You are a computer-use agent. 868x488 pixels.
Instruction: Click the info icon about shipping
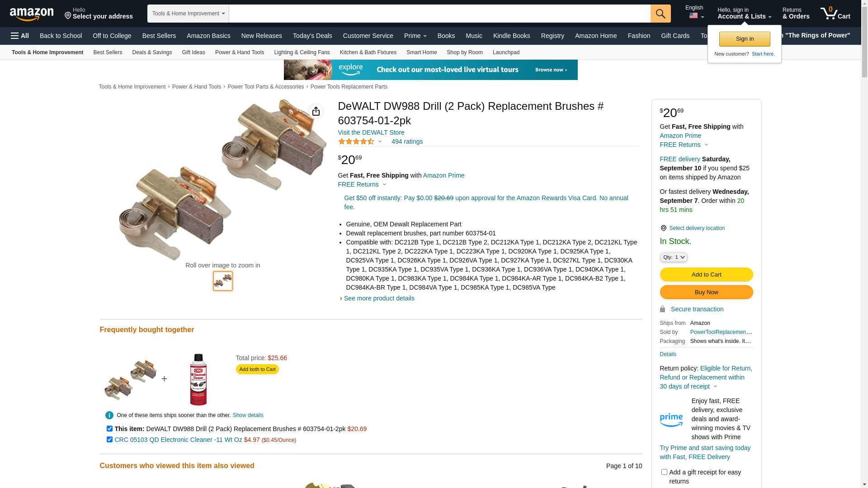[109, 415]
